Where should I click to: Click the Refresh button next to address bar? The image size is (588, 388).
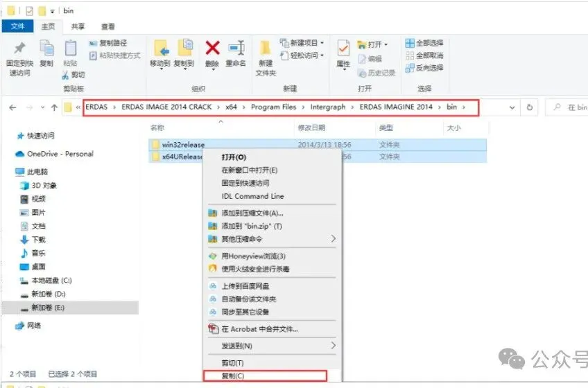tap(530, 107)
